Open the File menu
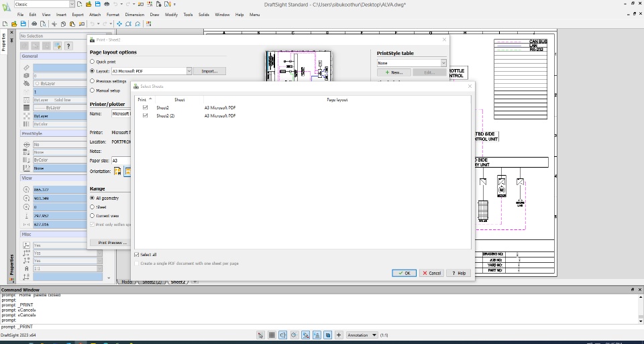Screen dimensions: 644x344 coord(21,15)
